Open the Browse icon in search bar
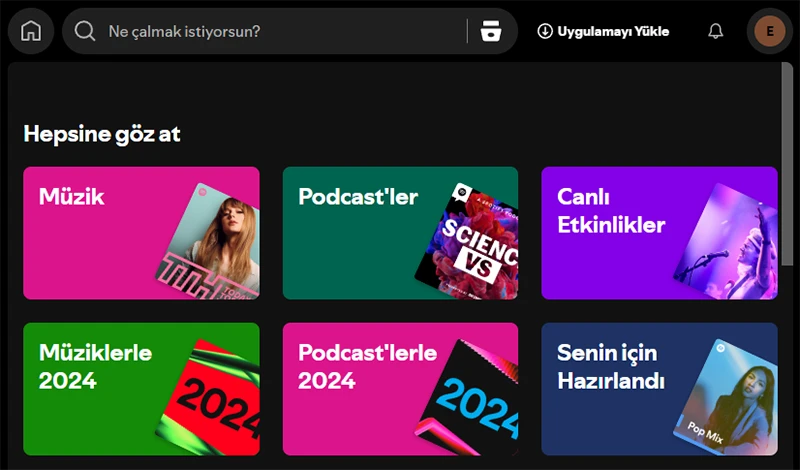 [491, 31]
